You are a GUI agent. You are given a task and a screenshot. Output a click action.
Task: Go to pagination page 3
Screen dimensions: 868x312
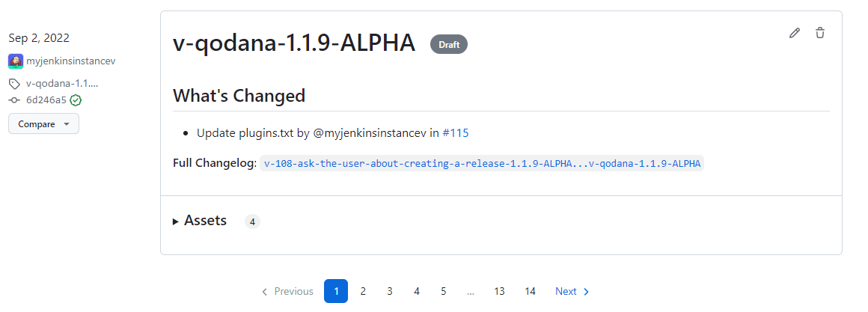(390, 291)
